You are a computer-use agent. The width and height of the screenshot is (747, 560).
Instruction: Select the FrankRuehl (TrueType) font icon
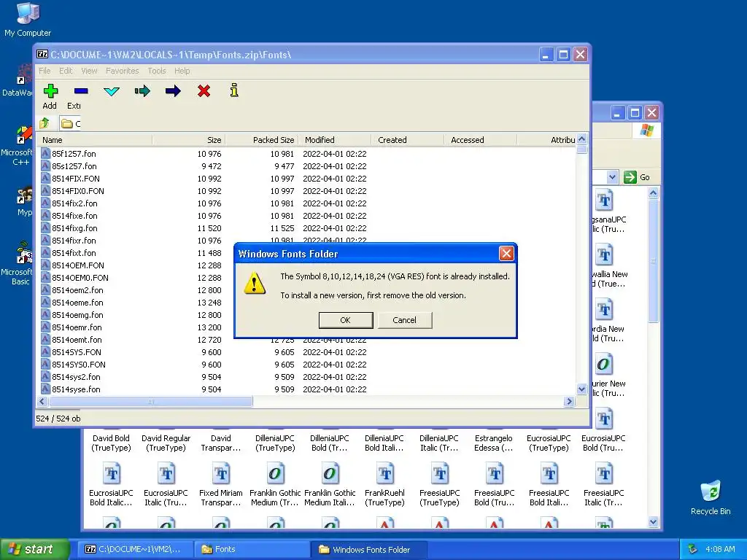[385, 474]
